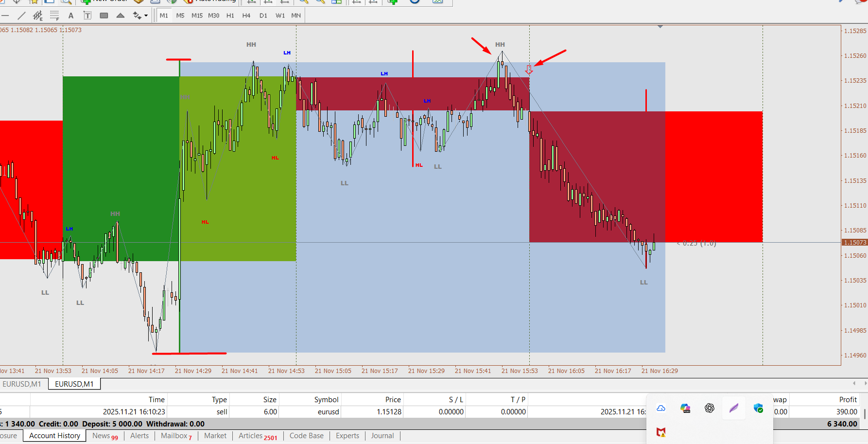The image size is (868, 444).
Task: Select the trendline drawing tool
Action: [x=21, y=16]
